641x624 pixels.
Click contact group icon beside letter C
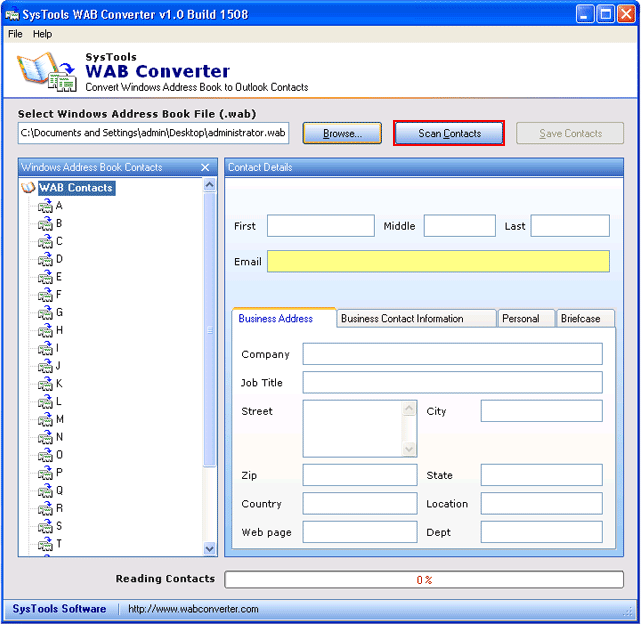coord(45,241)
